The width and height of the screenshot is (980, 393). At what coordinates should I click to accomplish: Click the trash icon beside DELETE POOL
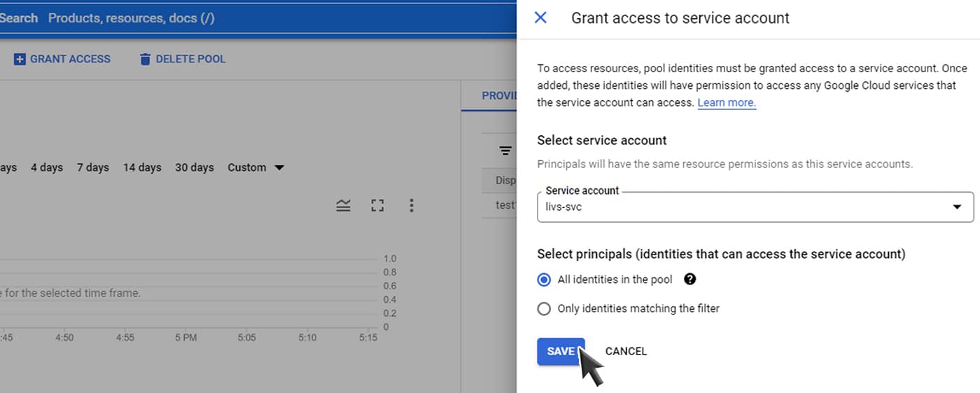pos(145,60)
